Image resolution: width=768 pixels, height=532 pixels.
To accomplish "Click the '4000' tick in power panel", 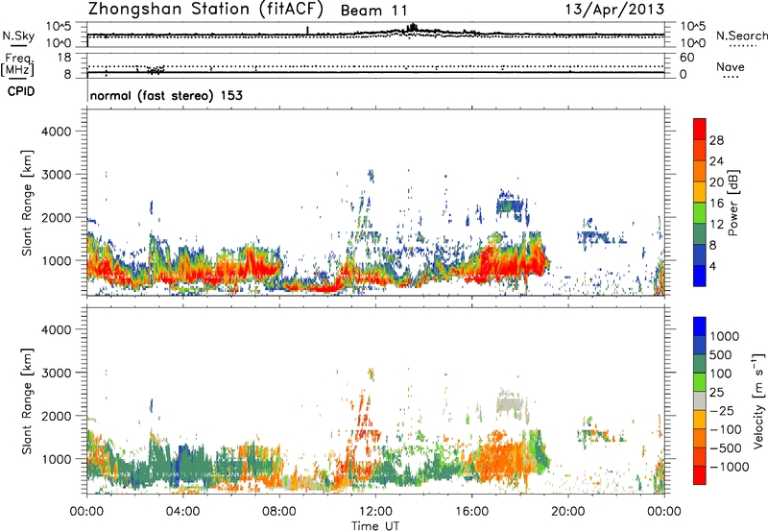I will coord(56,132).
